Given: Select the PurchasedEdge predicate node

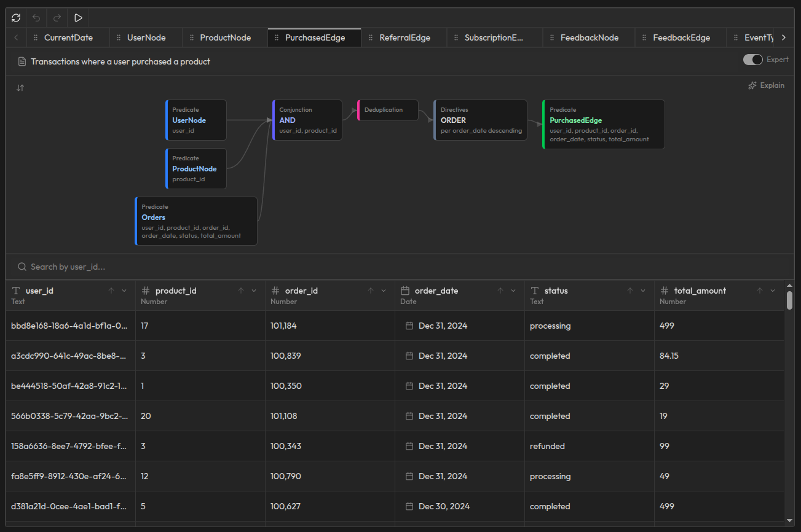Looking at the screenshot, I should click(x=603, y=124).
